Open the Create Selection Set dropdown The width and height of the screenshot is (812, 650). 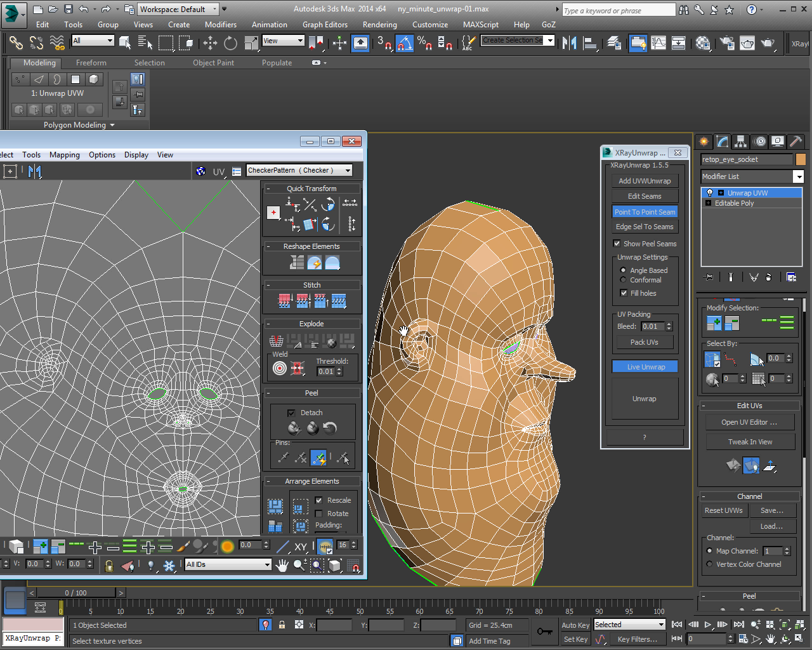point(518,40)
